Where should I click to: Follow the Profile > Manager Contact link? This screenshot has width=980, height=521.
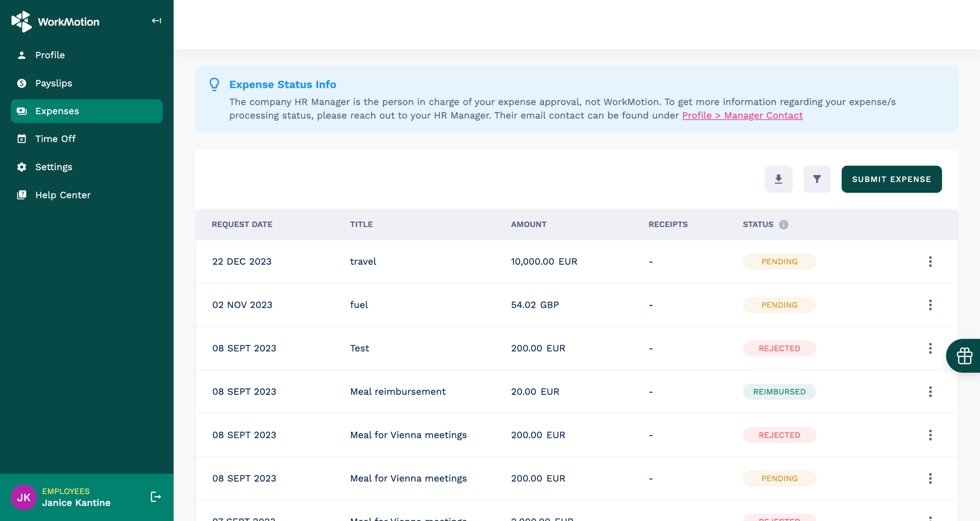point(742,116)
